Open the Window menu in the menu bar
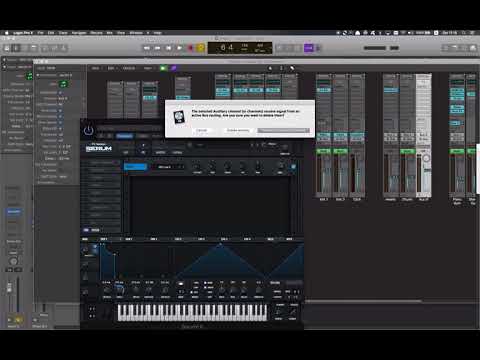480x360 pixels. 136,33
